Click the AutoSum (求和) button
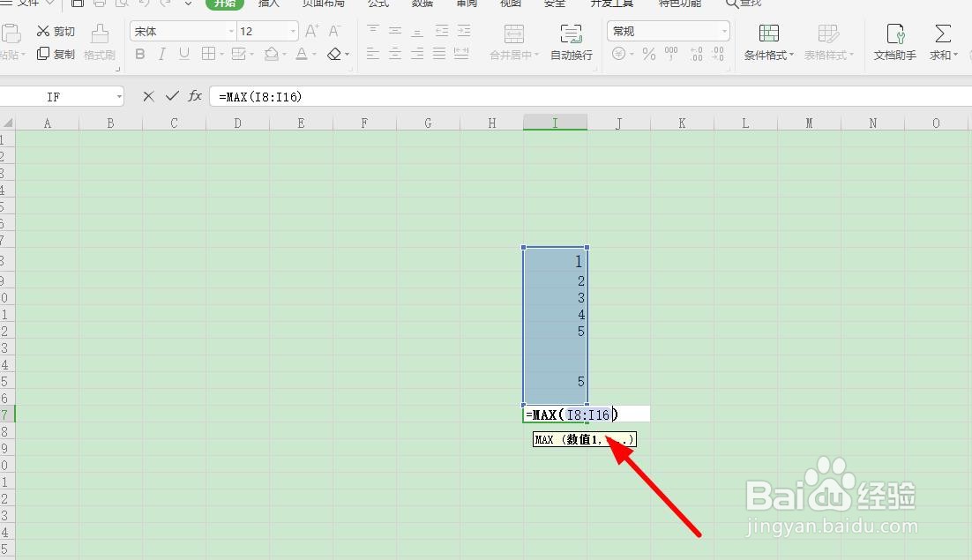This screenshot has width=972, height=560. pos(943,42)
